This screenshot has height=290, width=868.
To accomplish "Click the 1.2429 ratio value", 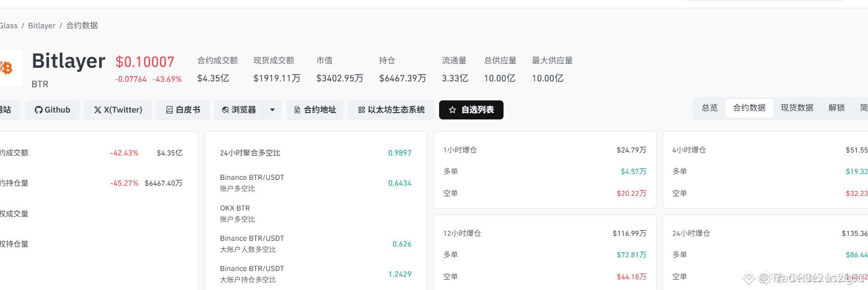I will coord(400,274).
